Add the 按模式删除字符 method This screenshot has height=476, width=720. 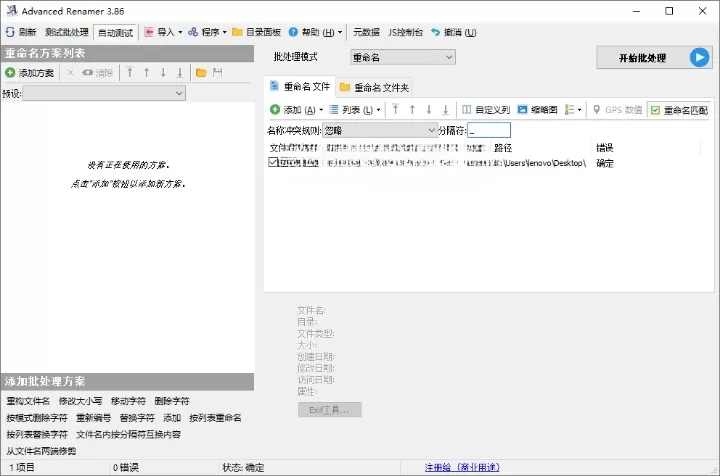pyautogui.click(x=37, y=418)
